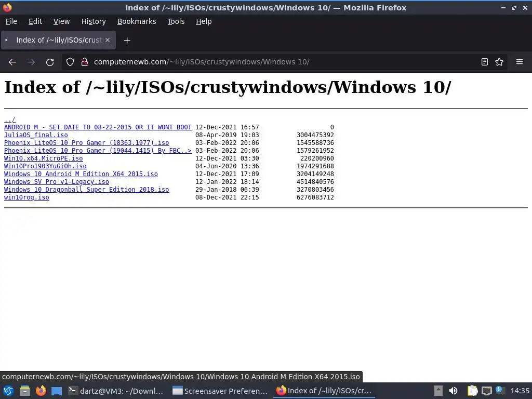Open the start menu in taskbar
Viewport: 532px width, 399px height.
tap(8, 391)
